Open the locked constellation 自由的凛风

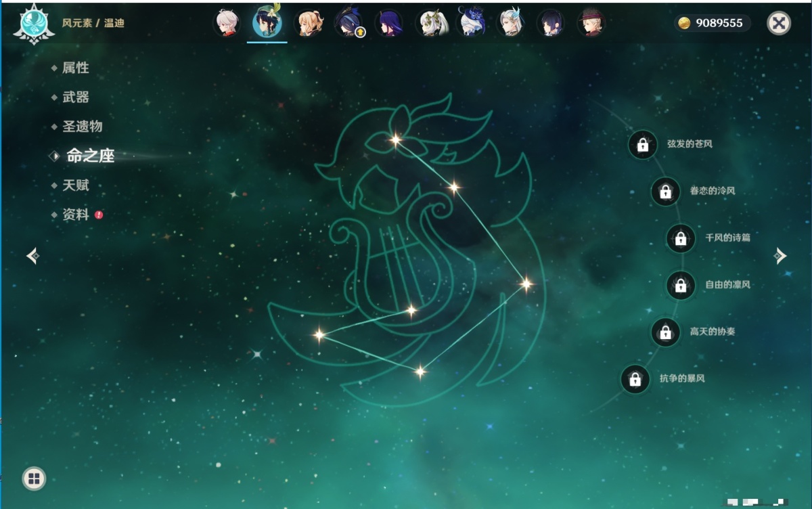click(681, 285)
